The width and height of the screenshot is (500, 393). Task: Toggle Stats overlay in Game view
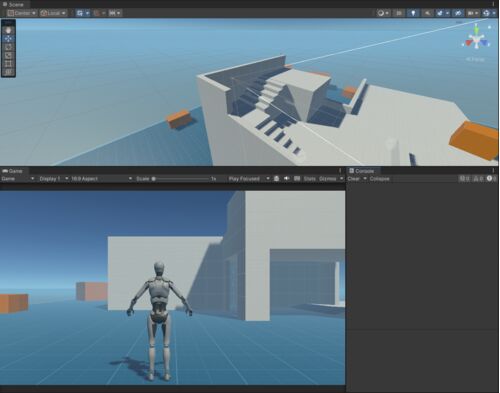tap(309, 179)
